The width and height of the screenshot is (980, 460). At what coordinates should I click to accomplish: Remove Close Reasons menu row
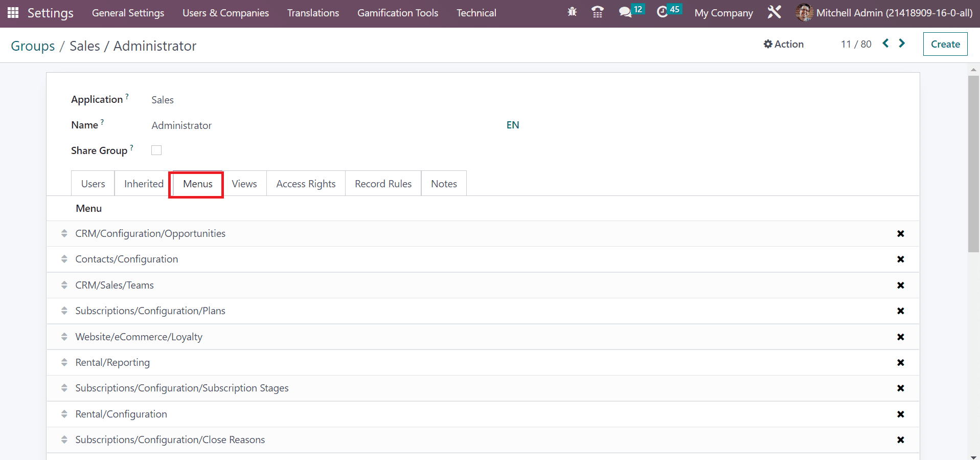pyautogui.click(x=901, y=440)
